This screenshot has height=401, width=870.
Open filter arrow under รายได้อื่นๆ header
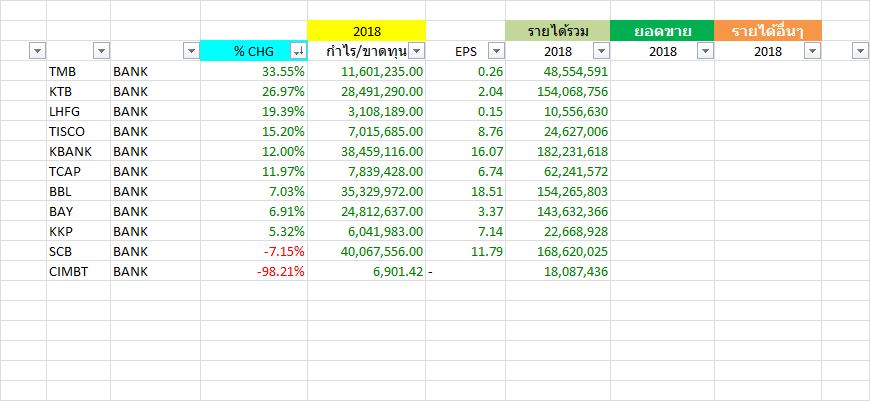point(812,51)
